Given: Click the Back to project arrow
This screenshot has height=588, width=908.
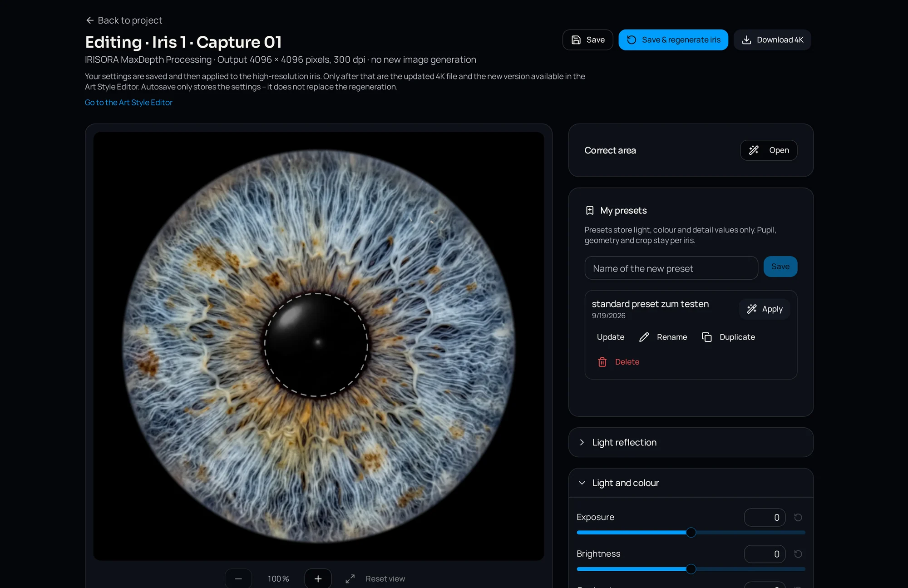Looking at the screenshot, I should [x=90, y=20].
